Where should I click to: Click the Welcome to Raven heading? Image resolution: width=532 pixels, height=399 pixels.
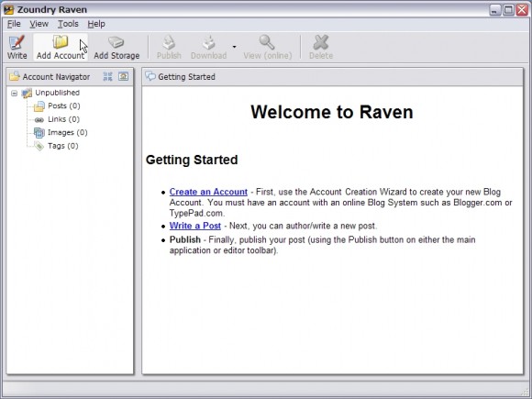click(332, 112)
